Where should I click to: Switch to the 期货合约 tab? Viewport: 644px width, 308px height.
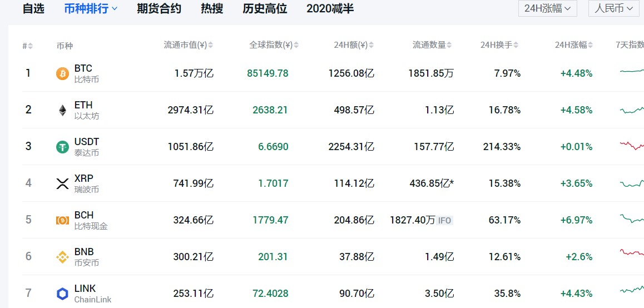pyautogui.click(x=159, y=9)
